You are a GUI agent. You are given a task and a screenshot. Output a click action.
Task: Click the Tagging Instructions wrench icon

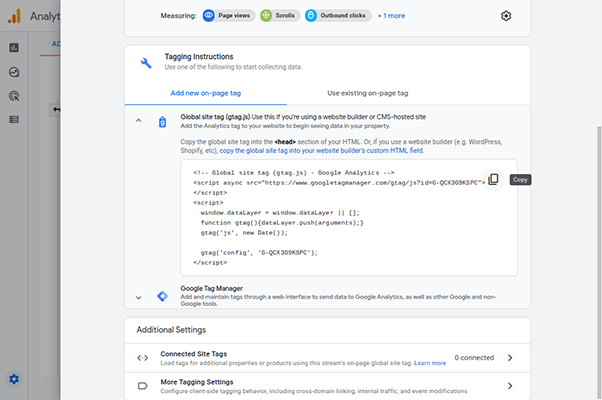point(146,63)
